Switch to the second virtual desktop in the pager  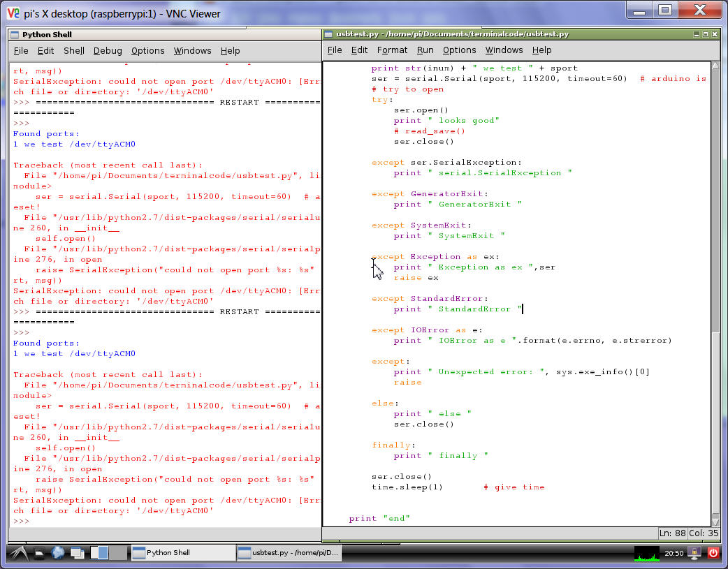[119, 552]
